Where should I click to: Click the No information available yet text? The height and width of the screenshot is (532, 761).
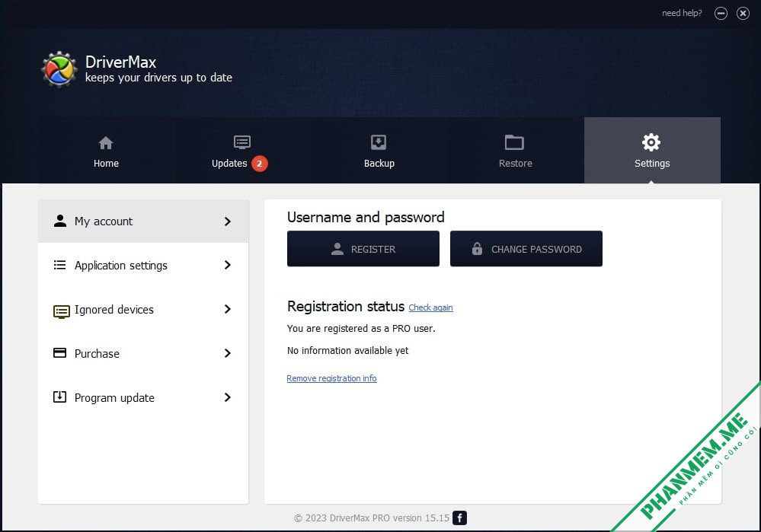point(347,351)
